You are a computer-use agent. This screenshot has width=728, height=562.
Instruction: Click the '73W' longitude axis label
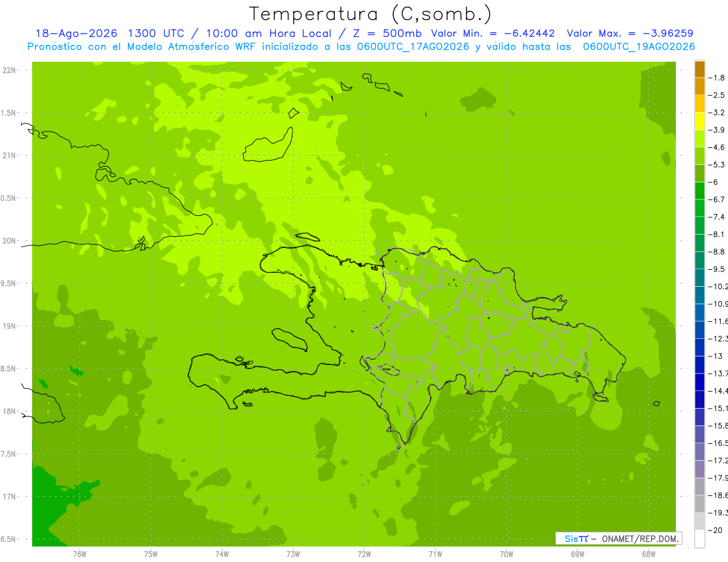pyautogui.click(x=293, y=554)
